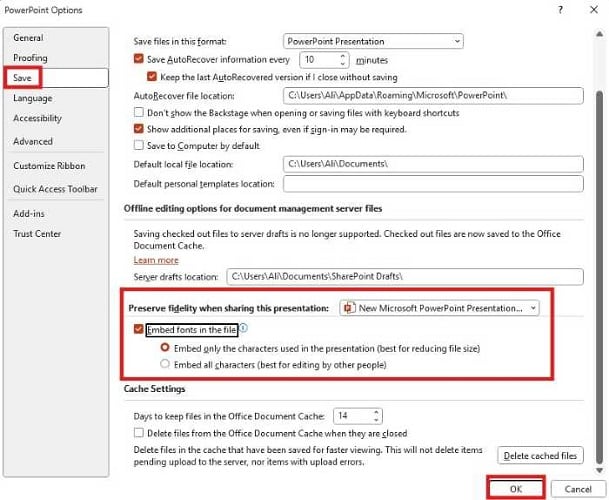Click the scrollbar up arrow
The width and height of the screenshot is (609, 500).
(599, 34)
